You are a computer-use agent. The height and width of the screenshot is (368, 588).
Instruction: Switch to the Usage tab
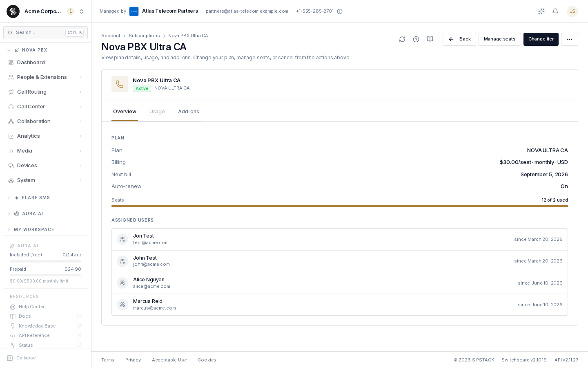tap(157, 112)
